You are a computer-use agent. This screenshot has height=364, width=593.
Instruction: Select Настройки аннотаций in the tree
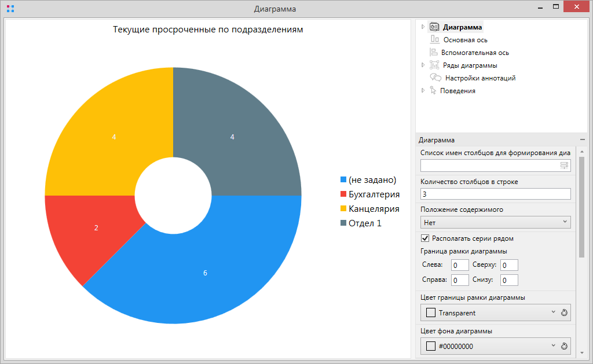(480, 78)
